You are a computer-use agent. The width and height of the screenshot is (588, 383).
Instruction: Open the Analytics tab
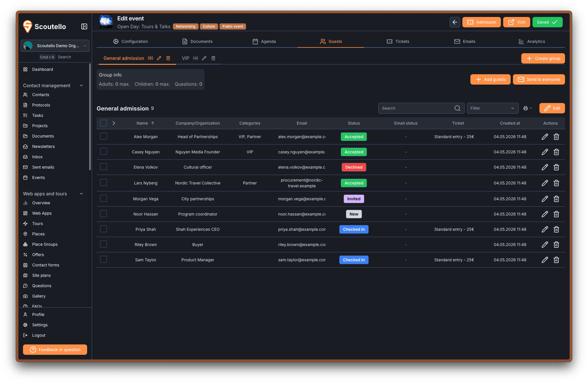tap(531, 41)
